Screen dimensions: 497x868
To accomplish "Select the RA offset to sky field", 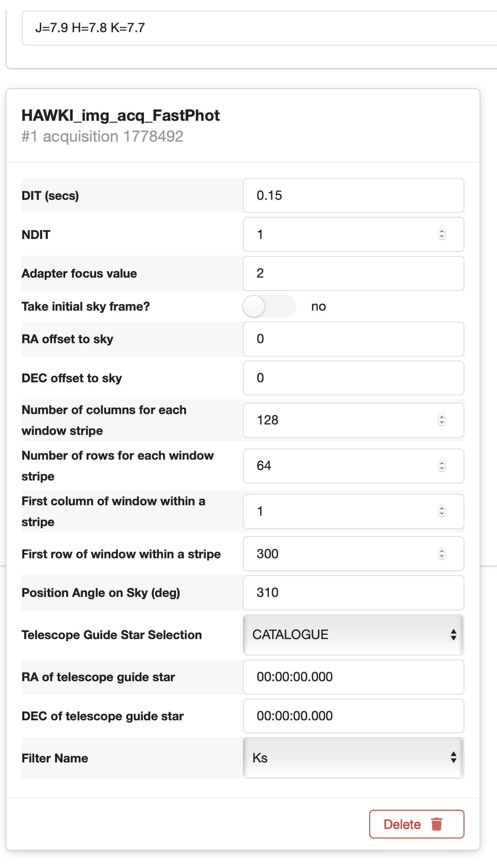I will 353,339.
